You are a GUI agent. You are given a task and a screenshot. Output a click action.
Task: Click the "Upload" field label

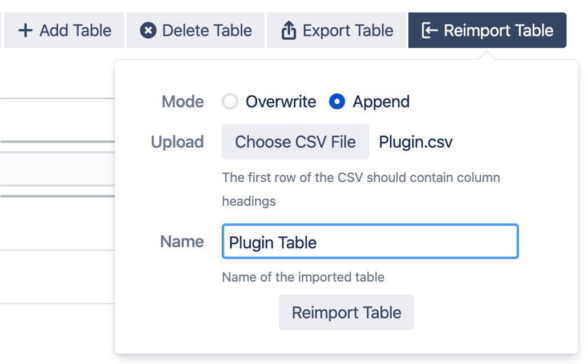[177, 142]
